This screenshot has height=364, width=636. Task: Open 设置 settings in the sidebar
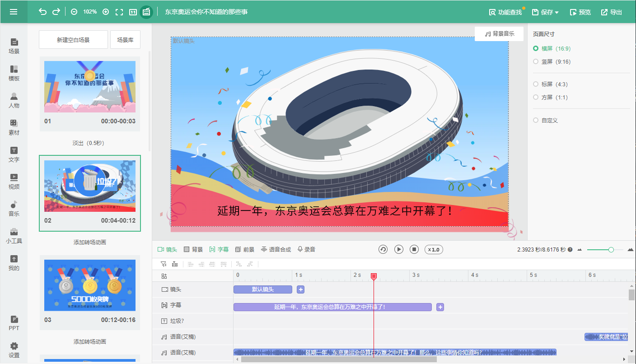tap(14, 350)
